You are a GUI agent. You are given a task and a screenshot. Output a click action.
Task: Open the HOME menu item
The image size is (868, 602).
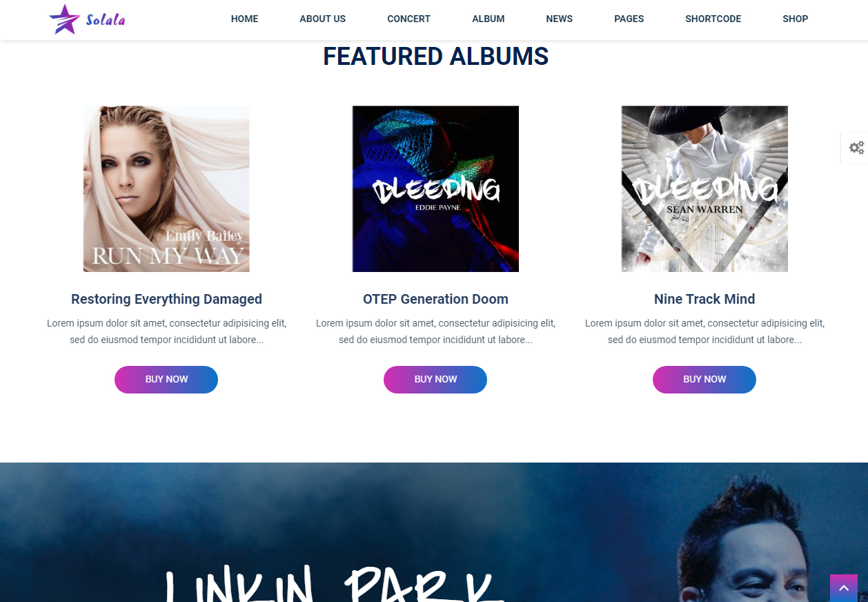(x=244, y=19)
